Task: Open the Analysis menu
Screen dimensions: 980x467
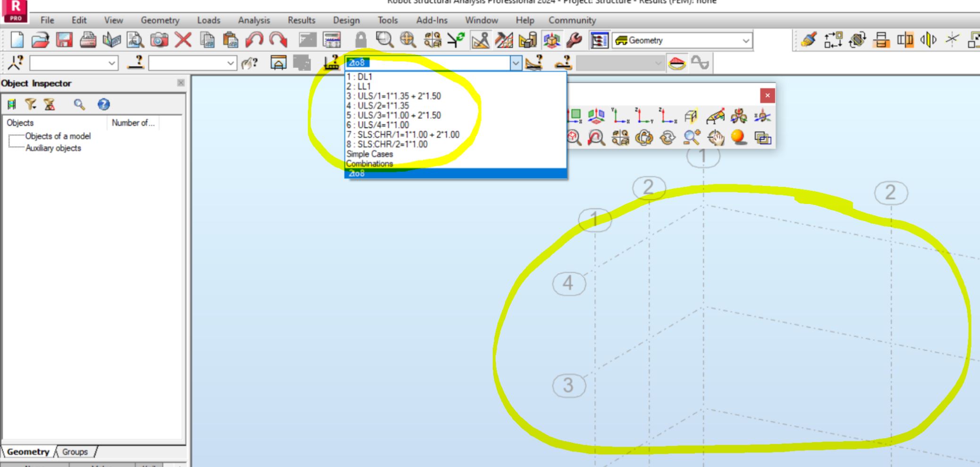Action: [x=254, y=20]
